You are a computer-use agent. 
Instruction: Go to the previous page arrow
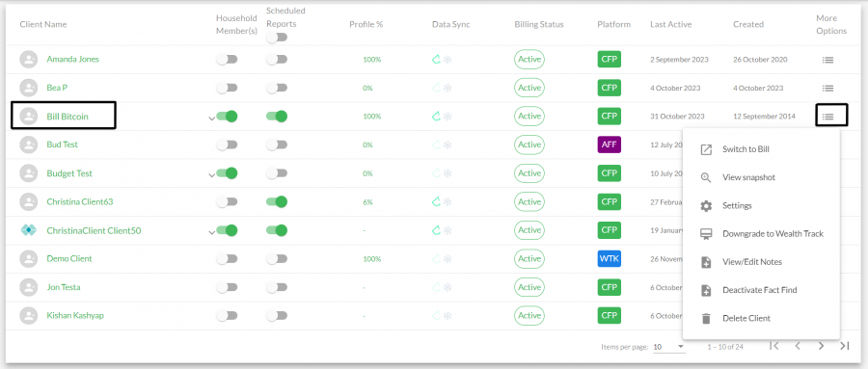coord(798,346)
